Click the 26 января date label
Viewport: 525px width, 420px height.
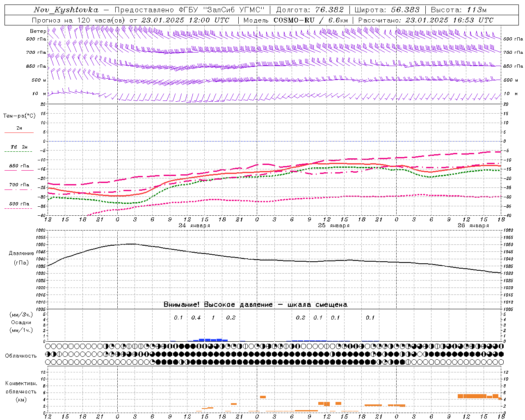(x=473, y=226)
